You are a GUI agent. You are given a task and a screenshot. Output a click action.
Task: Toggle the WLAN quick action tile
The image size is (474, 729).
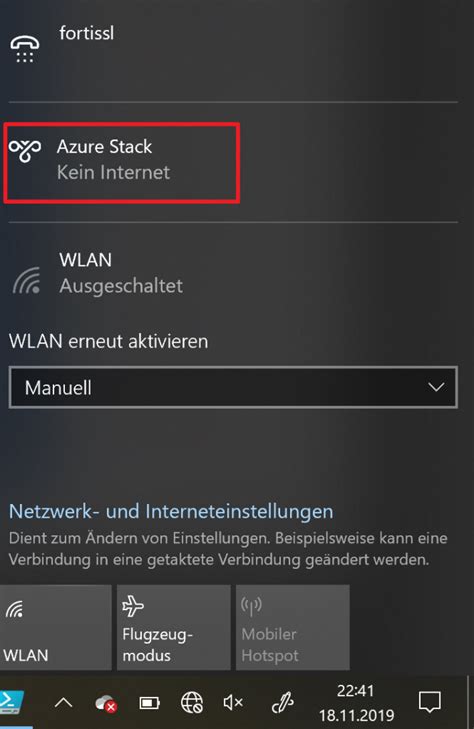56,628
